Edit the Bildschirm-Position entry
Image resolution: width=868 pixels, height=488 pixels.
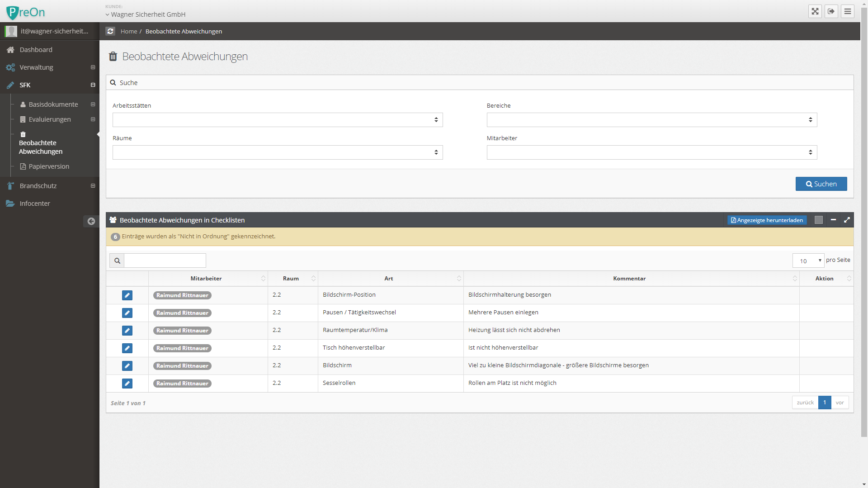pyautogui.click(x=127, y=295)
